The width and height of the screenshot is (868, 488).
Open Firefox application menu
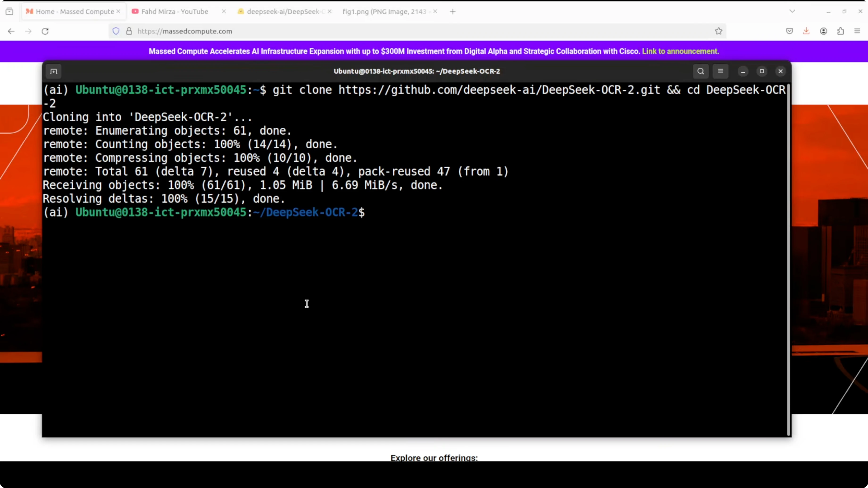click(x=857, y=31)
